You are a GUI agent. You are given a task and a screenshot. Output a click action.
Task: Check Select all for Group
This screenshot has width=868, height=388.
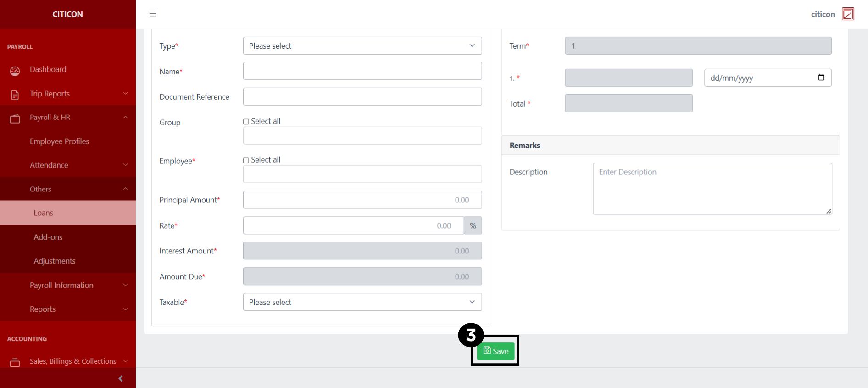pyautogui.click(x=246, y=122)
